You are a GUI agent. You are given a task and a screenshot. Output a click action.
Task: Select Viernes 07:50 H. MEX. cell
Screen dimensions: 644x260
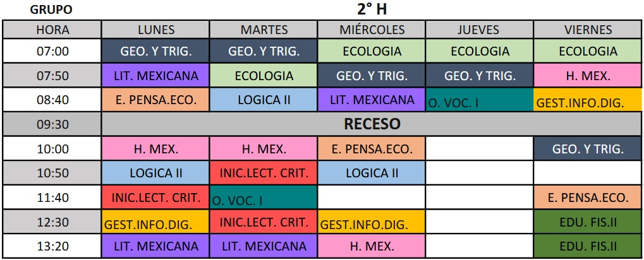[x=588, y=76]
